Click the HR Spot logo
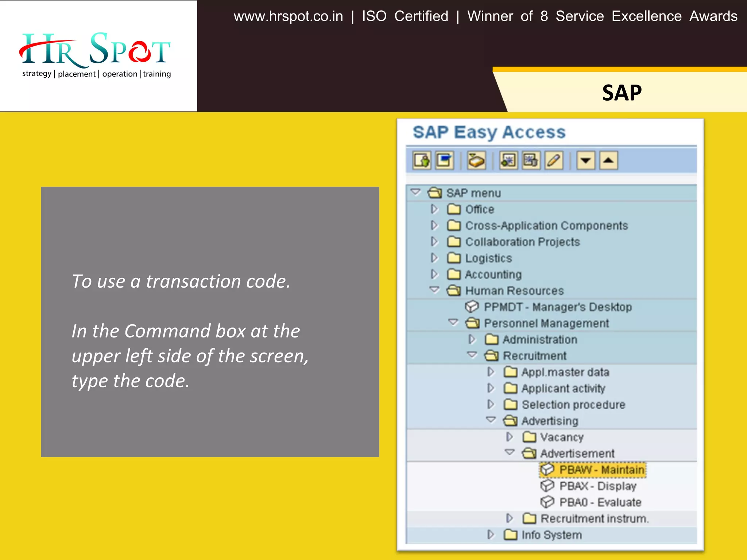This screenshot has width=747, height=560. (96, 55)
